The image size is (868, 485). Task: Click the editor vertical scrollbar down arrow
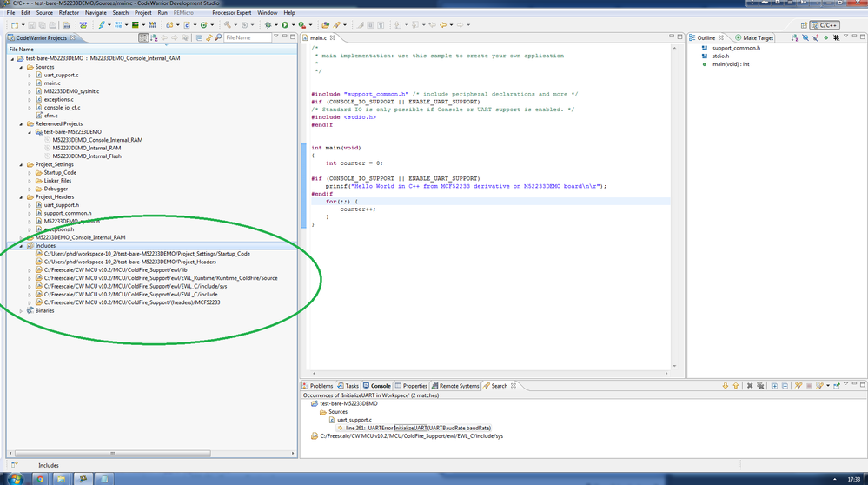pos(674,366)
